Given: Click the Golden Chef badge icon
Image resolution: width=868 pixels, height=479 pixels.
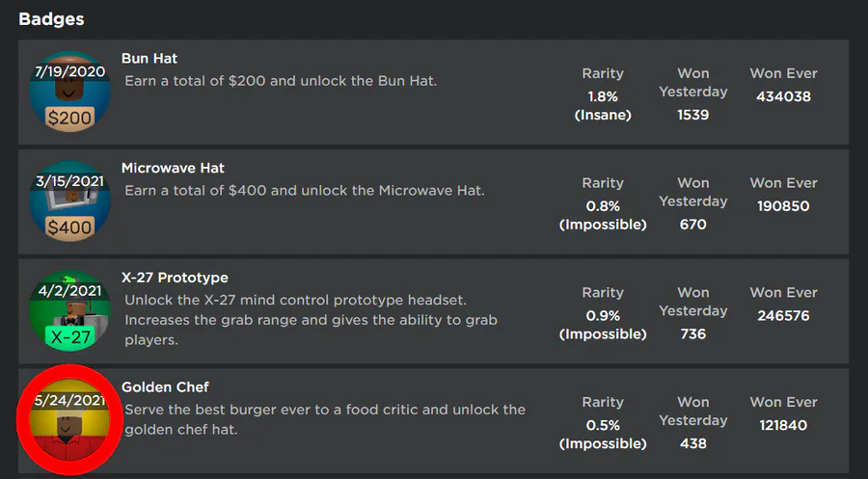Looking at the screenshot, I should [69, 420].
